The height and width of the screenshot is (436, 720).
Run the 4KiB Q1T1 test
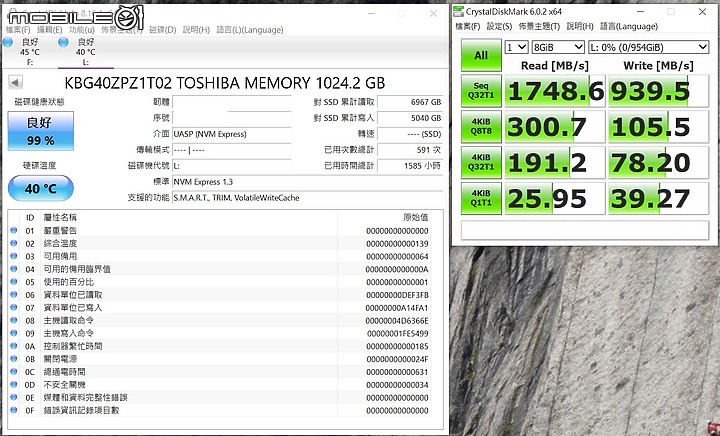[481, 198]
